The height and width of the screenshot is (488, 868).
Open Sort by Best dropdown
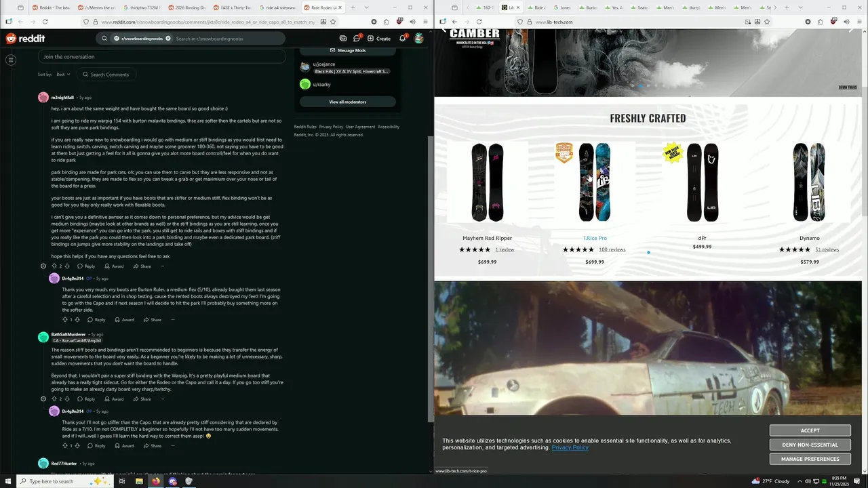pyautogui.click(x=64, y=75)
